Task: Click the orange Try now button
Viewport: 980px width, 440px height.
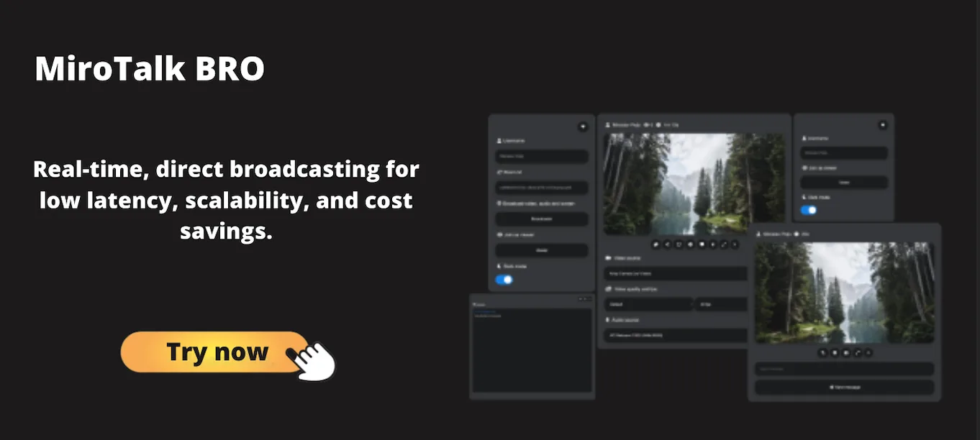Action: (x=214, y=352)
